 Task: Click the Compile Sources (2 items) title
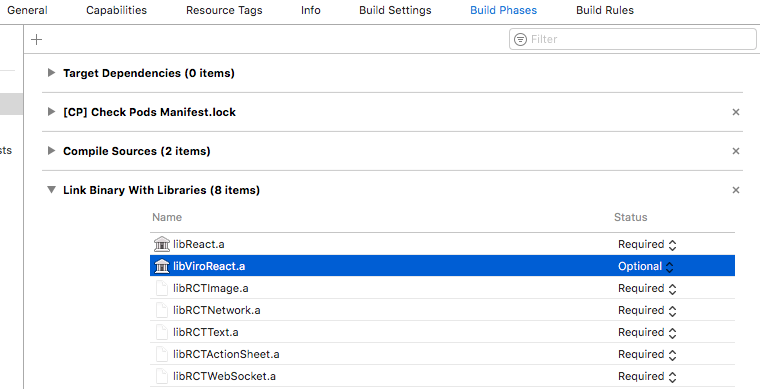pos(137,151)
